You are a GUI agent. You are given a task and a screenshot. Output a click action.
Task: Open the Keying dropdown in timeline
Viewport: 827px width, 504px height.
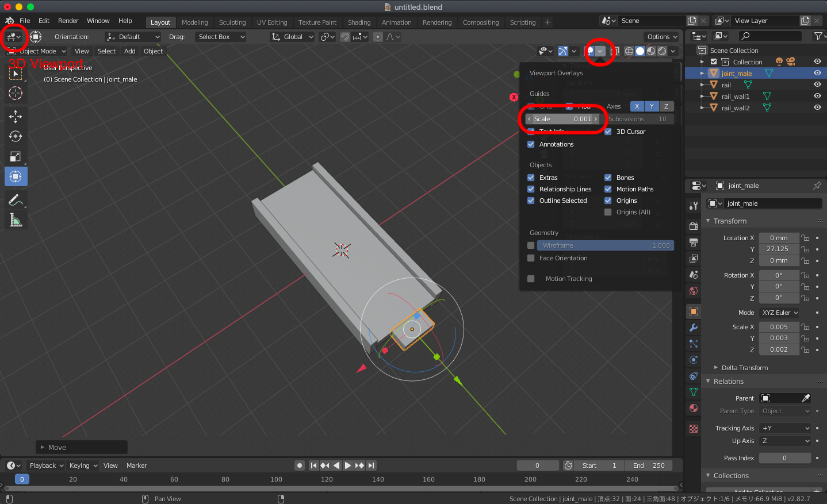pyautogui.click(x=83, y=465)
